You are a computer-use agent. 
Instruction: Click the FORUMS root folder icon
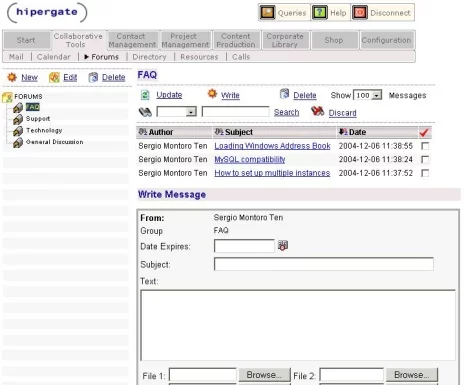tap(7, 97)
